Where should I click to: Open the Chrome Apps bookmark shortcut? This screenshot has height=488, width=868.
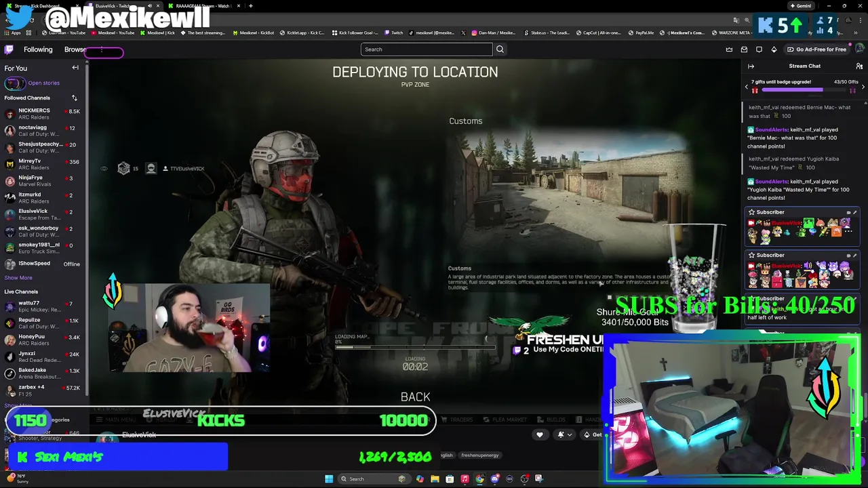point(12,33)
